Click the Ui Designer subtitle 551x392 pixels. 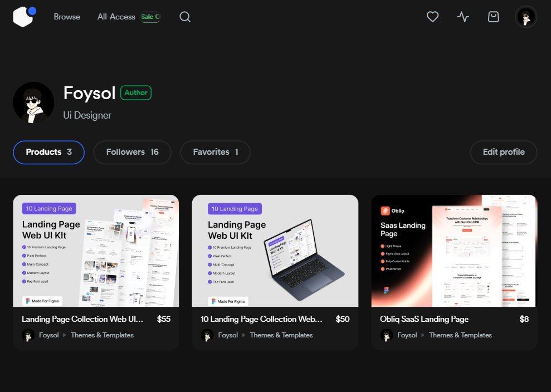point(87,115)
